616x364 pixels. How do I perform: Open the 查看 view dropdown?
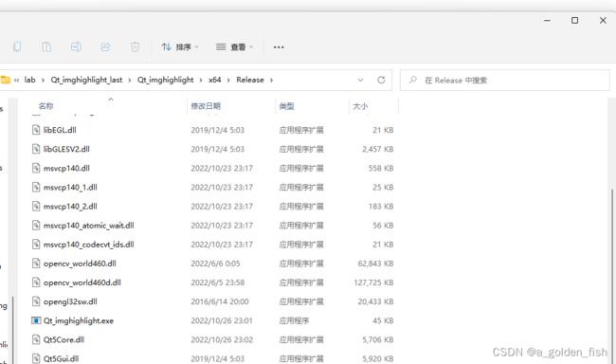point(234,47)
